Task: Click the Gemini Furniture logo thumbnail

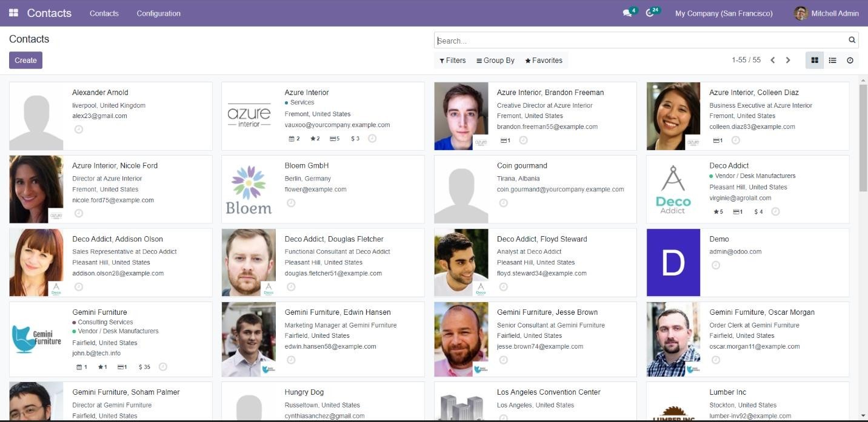Action: [36, 339]
